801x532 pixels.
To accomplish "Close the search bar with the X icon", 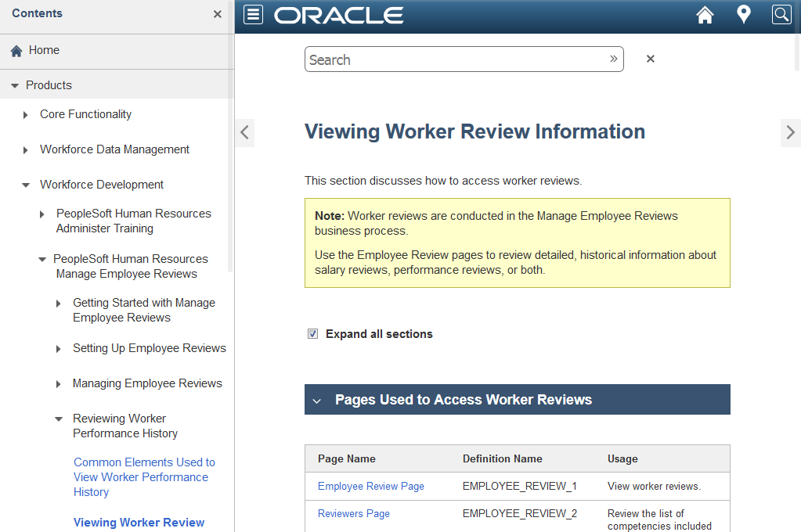I will pos(650,58).
